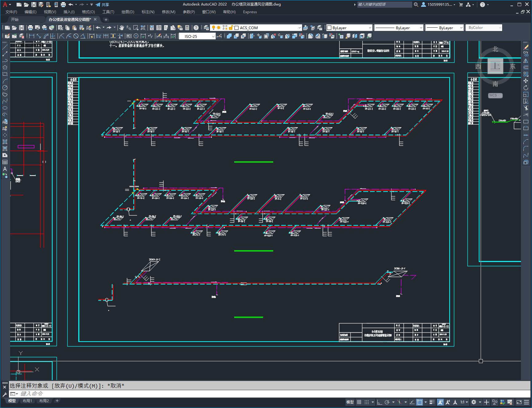
Task: Open the 绘图(D) menu
Action: (x=128, y=12)
